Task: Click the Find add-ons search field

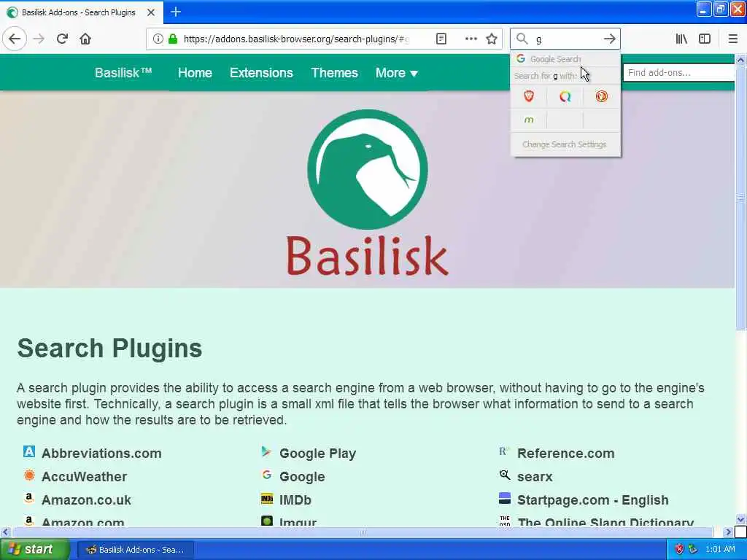Action: click(680, 72)
